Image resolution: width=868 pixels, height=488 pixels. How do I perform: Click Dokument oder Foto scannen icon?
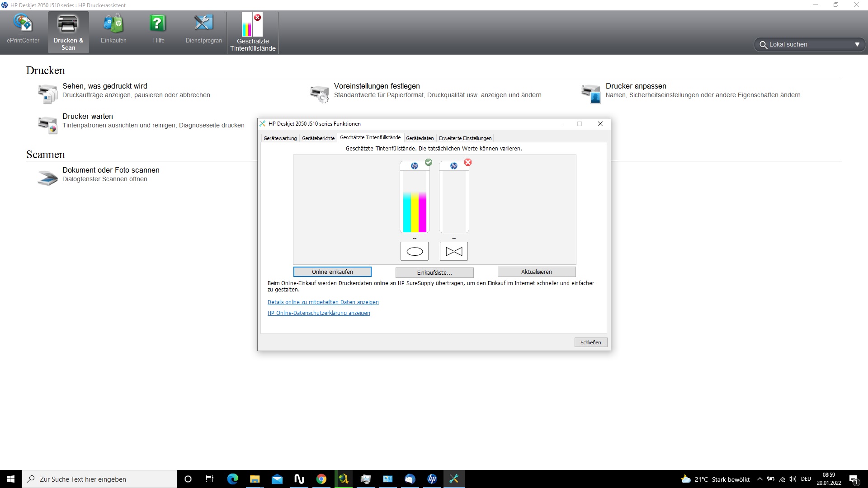point(47,178)
